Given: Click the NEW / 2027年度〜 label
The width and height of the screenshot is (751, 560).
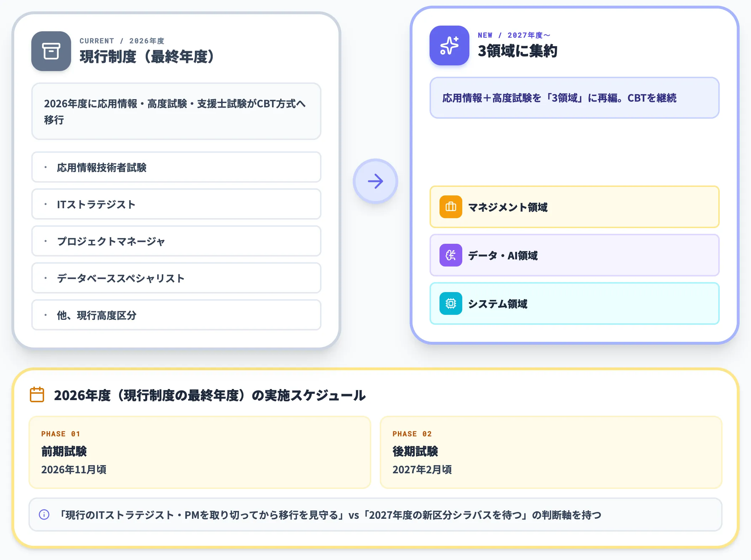Looking at the screenshot, I should coord(514,35).
